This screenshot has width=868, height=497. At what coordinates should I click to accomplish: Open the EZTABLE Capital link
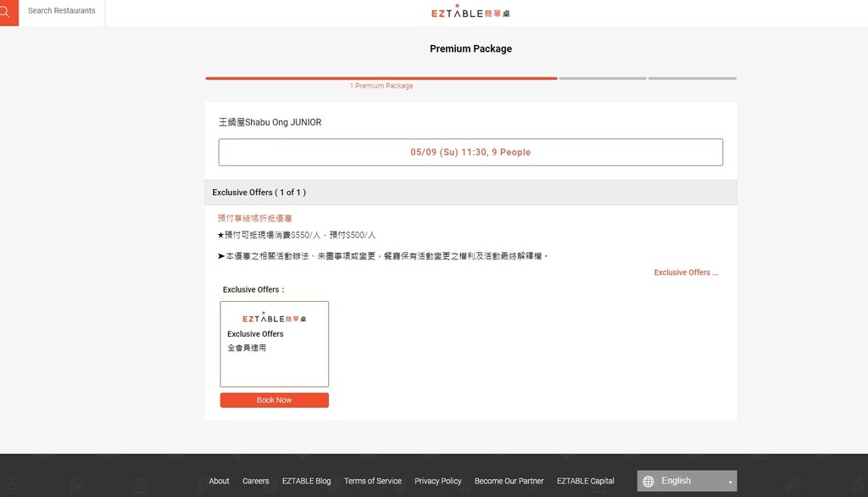(x=585, y=481)
